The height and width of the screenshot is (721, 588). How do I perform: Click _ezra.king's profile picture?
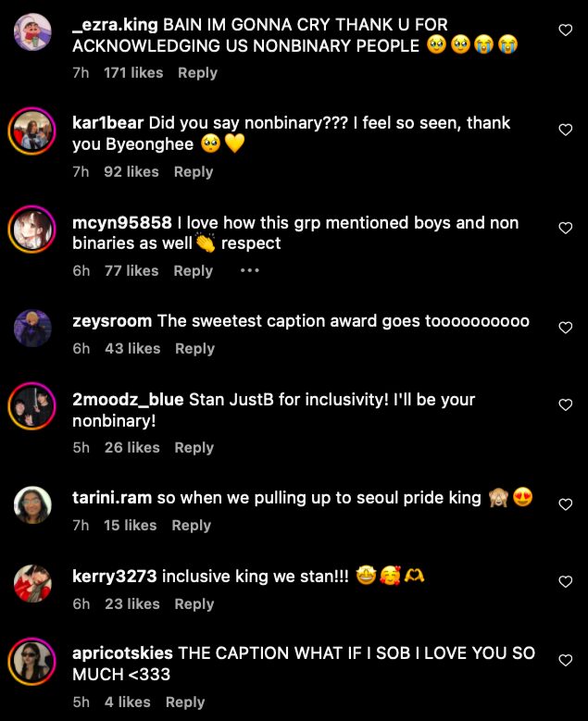click(x=32, y=33)
